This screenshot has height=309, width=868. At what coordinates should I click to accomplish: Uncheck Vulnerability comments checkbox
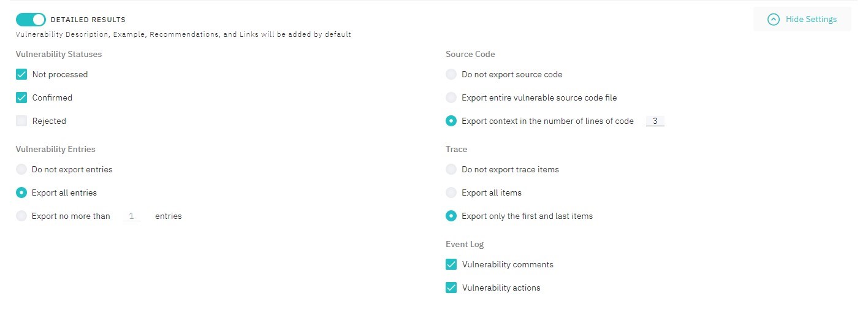click(451, 264)
